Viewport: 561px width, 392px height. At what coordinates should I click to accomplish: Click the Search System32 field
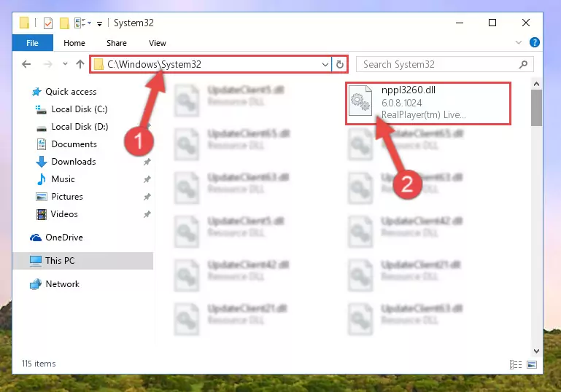pyautogui.click(x=445, y=64)
